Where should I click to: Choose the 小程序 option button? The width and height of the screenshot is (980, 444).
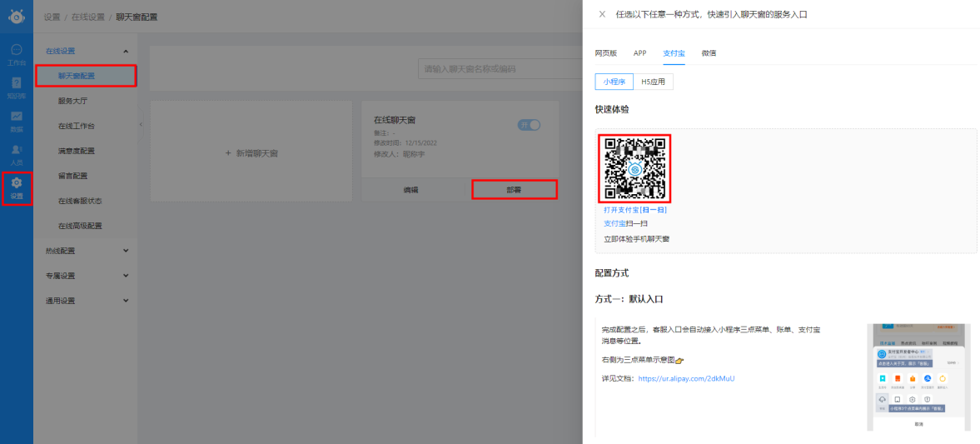click(614, 82)
